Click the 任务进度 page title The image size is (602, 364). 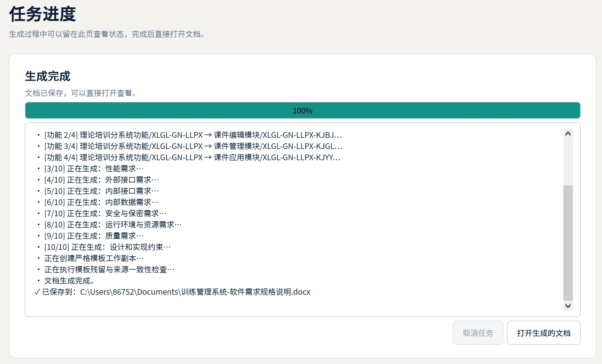(x=43, y=14)
